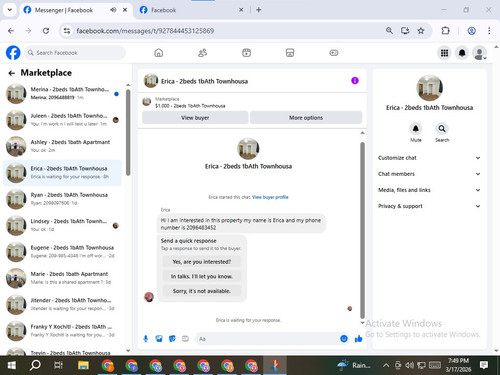The image size is (500, 375).
Task: Open the Video/Reels icon in top navigation
Action: [246, 53]
